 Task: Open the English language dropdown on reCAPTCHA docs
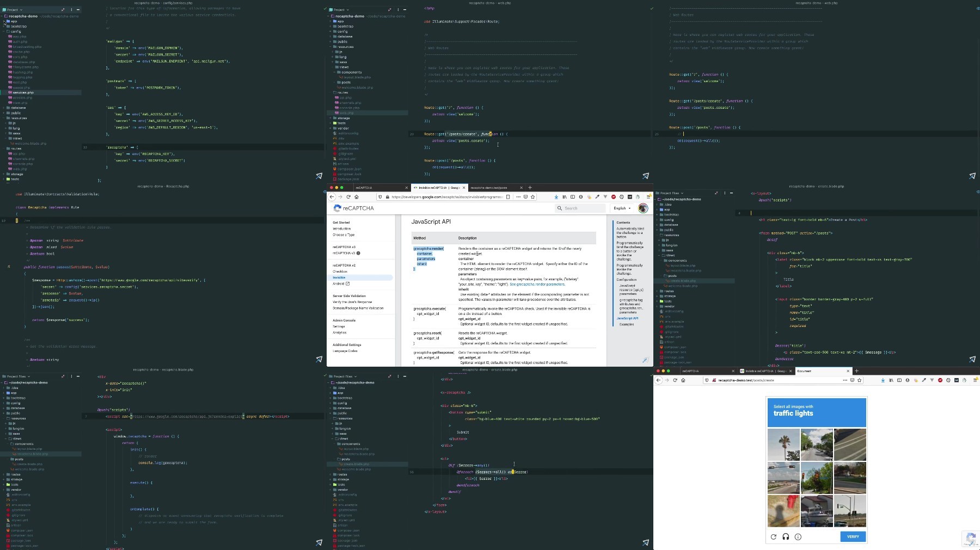click(622, 208)
